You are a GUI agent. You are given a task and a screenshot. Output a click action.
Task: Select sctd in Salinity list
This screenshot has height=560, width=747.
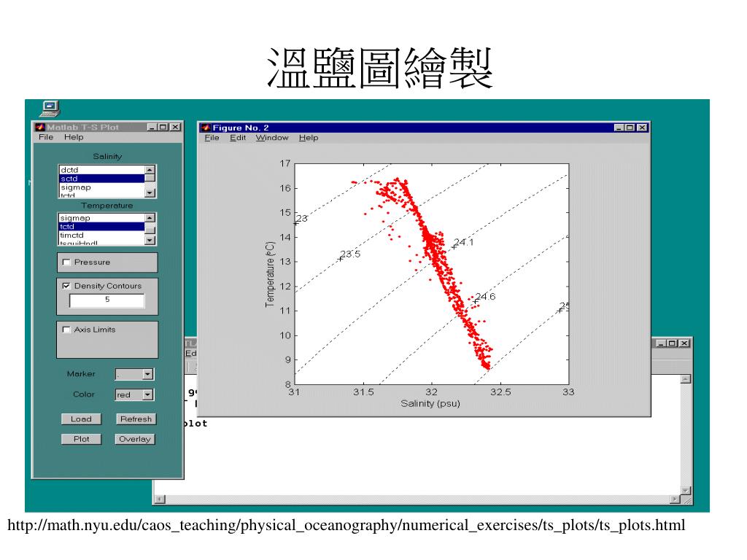click(101, 179)
